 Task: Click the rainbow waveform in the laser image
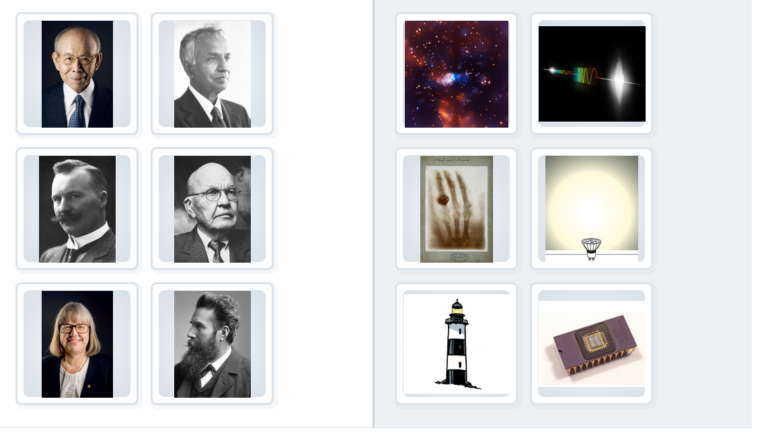point(586,76)
